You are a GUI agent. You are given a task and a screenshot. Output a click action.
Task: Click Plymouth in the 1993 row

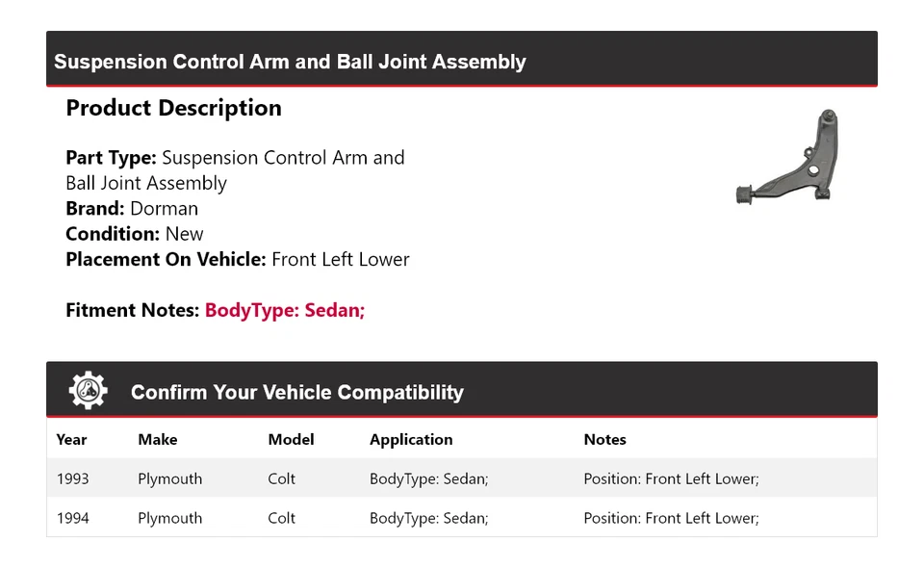169,478
